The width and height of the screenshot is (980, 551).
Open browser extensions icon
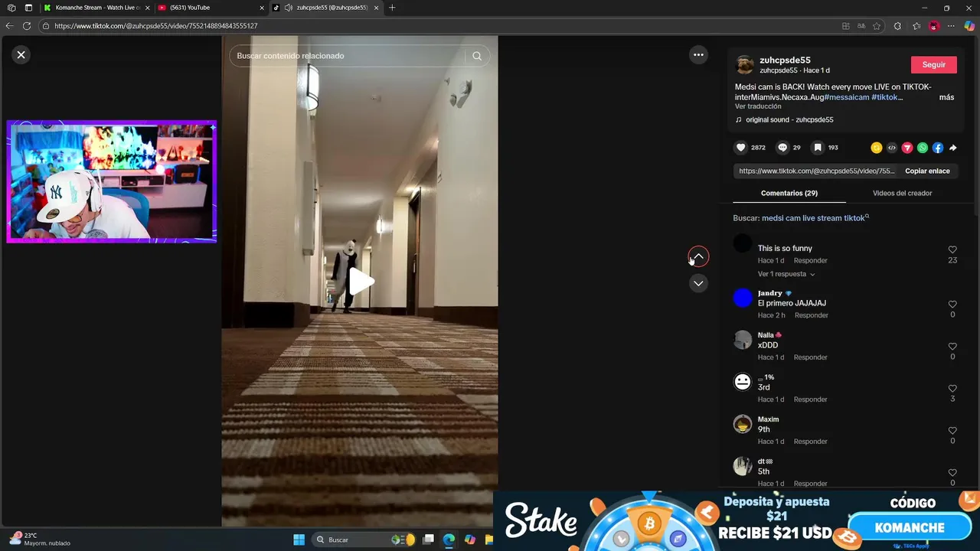(897, 26)
